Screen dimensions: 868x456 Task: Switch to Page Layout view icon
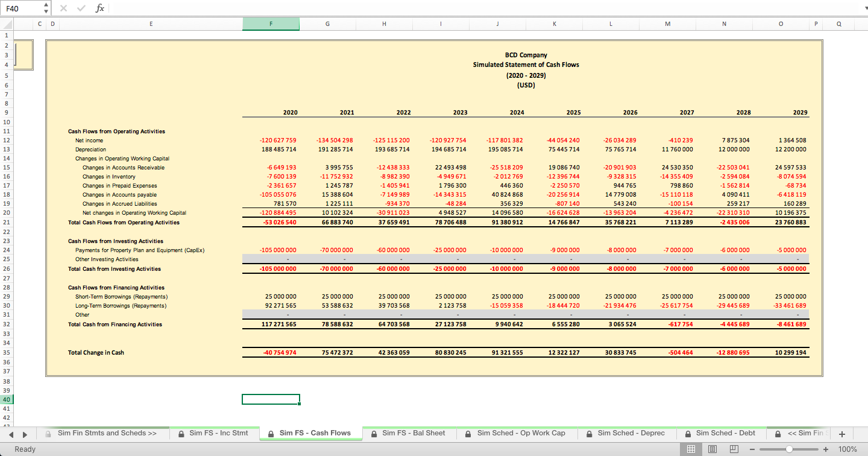pos(712,449)
